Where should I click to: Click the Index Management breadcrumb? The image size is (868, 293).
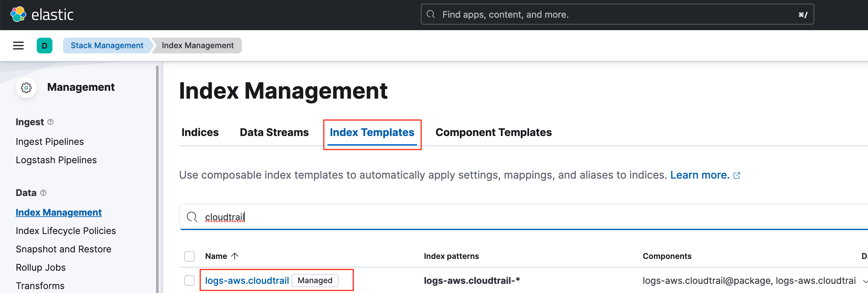[197, 46]
